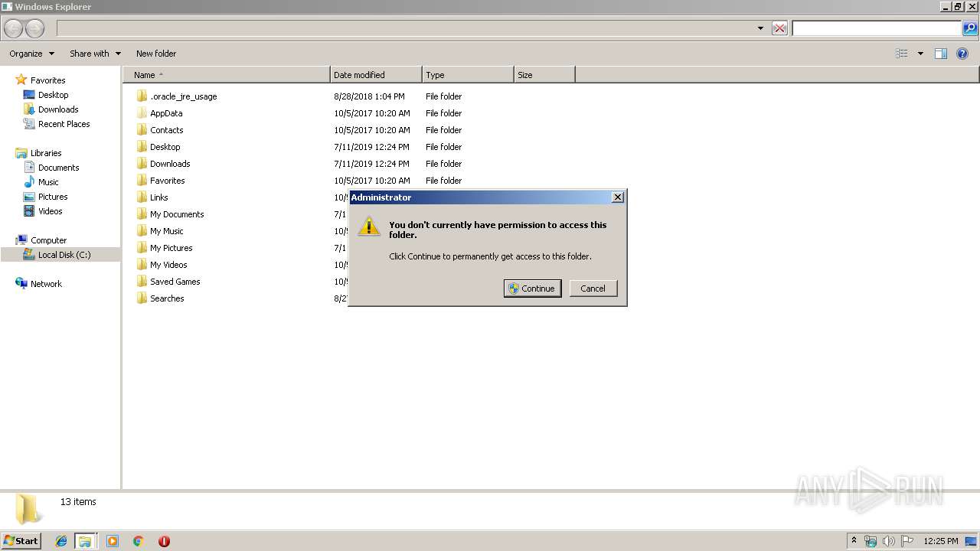Open the view options dropdown arrow
Image resolution: width=980 pixels, height=551 pixels.
coord(920,54)
